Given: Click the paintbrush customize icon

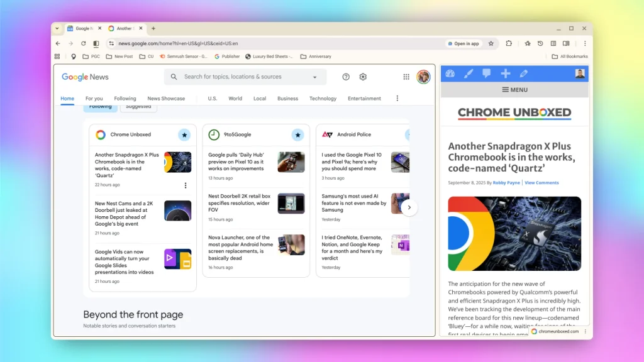Looking at the screenshot, I should pos(468,74).
